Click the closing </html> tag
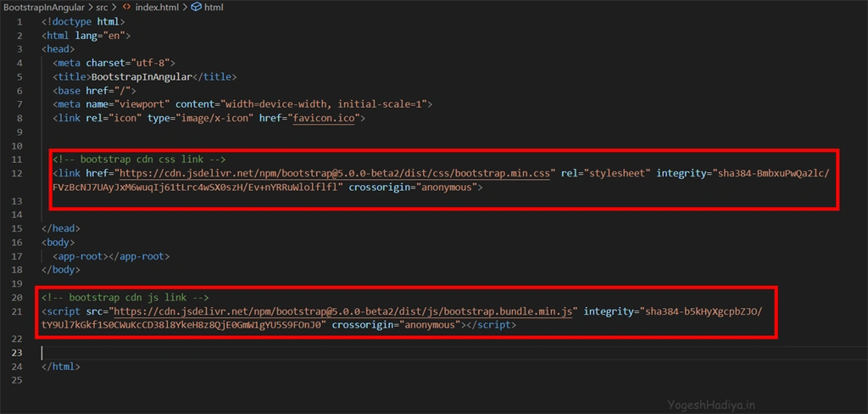The width and height of the screenshot is (868, 414). [61, 366]
